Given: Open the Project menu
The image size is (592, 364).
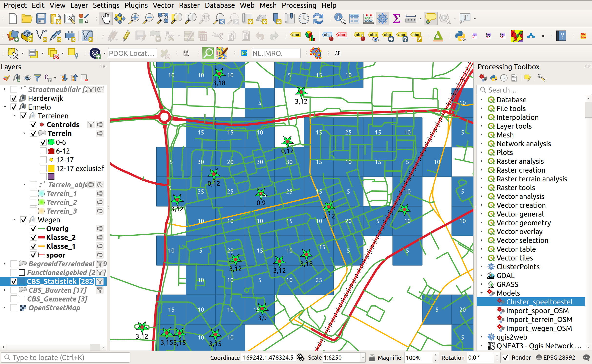Looking at the screenshot, I should (15, 5).
